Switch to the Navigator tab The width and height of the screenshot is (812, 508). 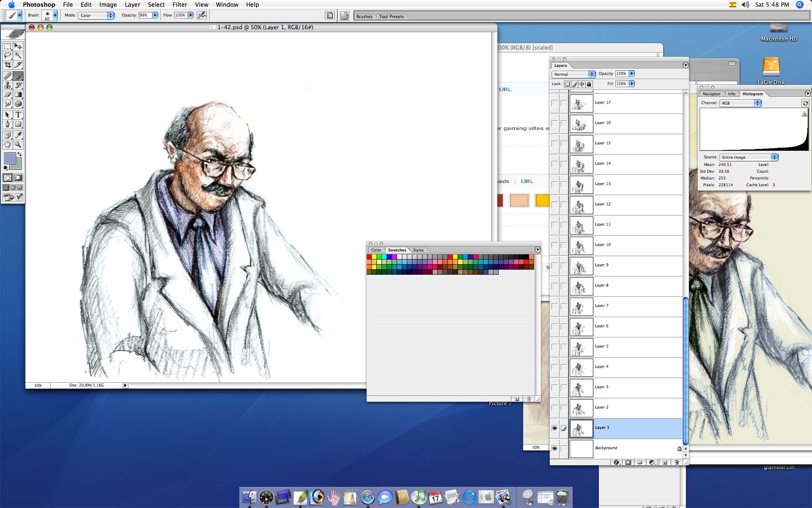[712, 94]
